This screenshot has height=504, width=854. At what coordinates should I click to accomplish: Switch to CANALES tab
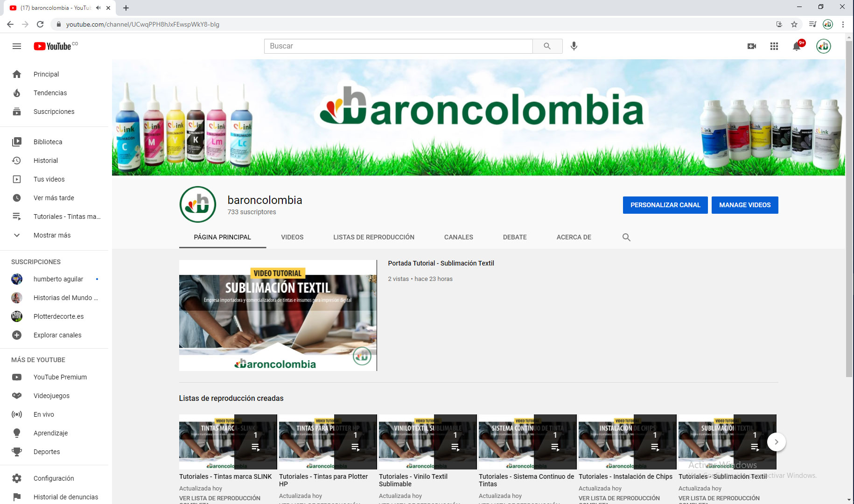click(459, 237)
